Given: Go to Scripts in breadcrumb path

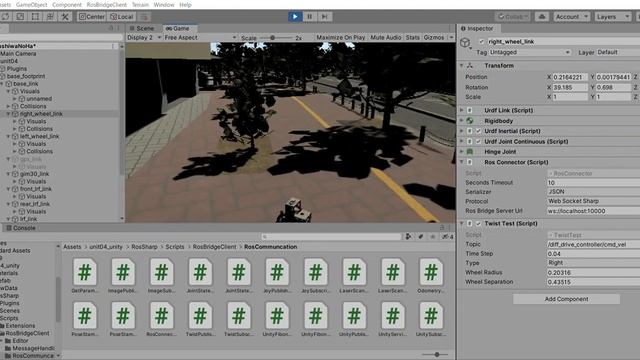Looking at the screenshot, I should tap(175, 247).
